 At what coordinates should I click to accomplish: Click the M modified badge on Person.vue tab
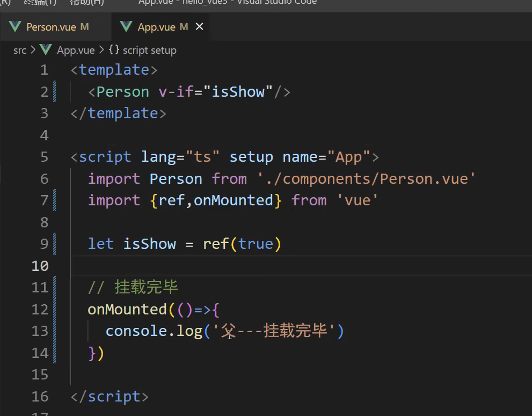click(x=84, y=27)
